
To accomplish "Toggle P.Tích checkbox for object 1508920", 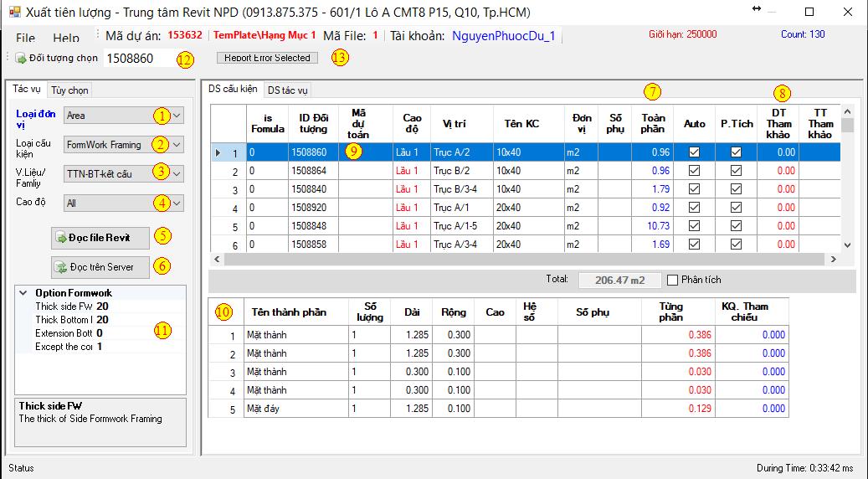I will point(736,208).
